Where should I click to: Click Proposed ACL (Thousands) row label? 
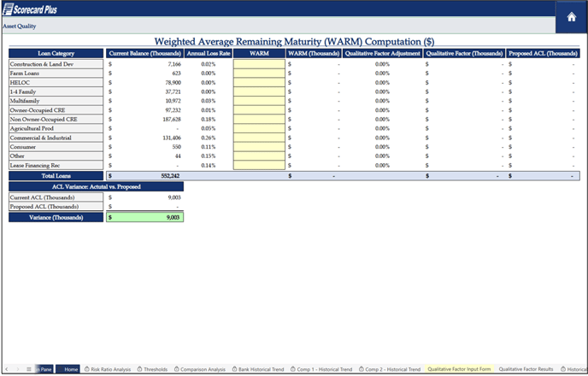[x=56, y=207]
